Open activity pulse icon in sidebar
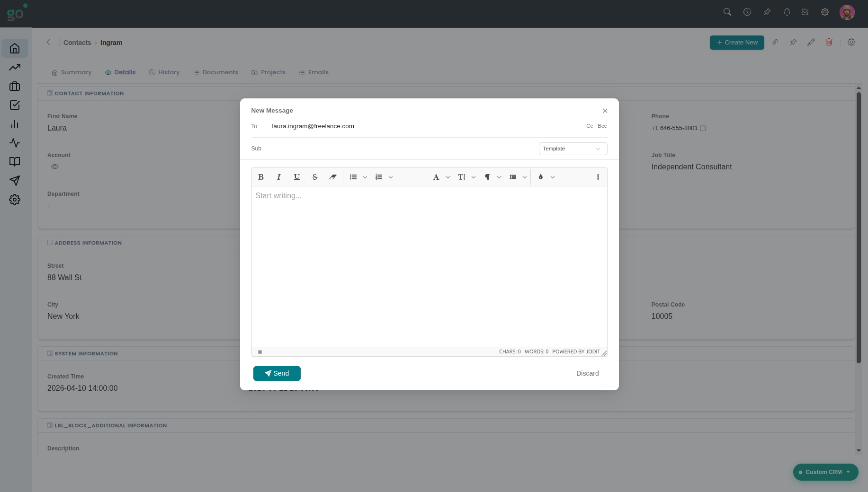This screenshot has width=868, height=492. coord(15,143)
